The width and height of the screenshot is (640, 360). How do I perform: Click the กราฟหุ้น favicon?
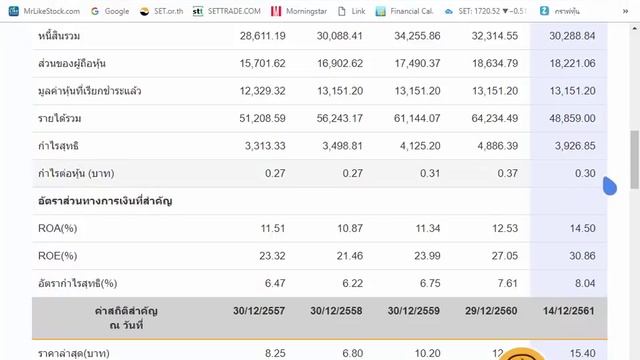pos(544,11)
